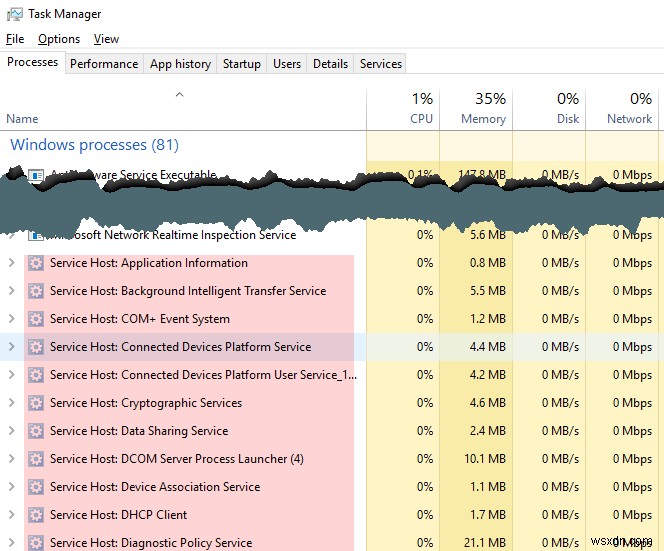Image resolution: width=664 pixels, height=551 pixels.
Task: Click gear icon of Diagnostic Policy Service
Action: point(36,543)
